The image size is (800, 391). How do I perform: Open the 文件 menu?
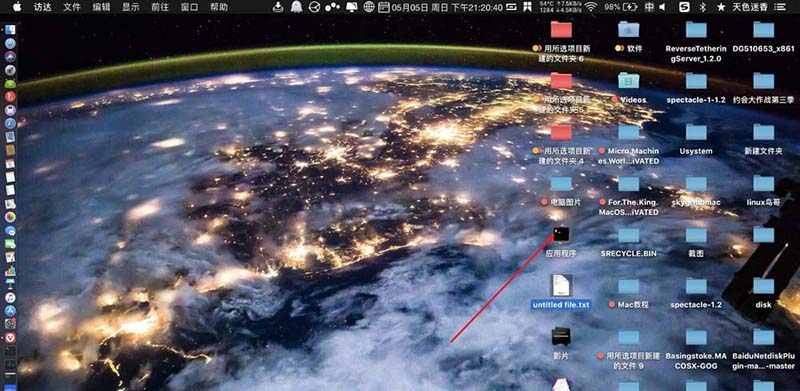[x=72, y=7]
